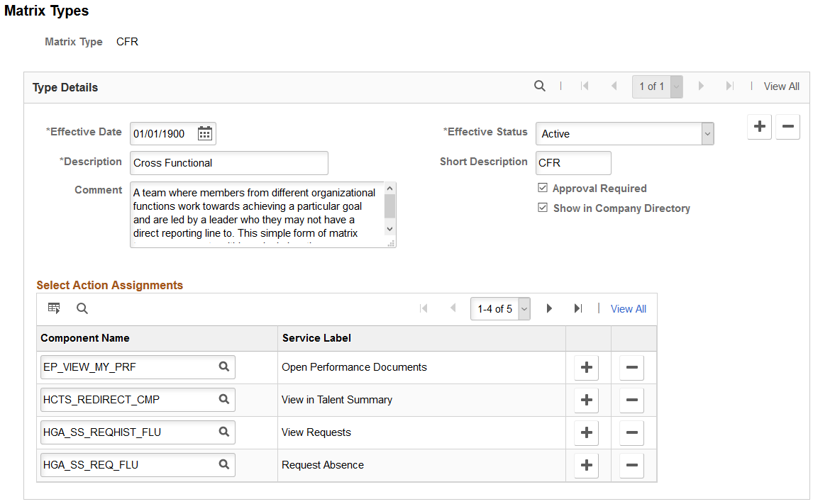Toggle the Approval Required checkbox
This screenshot has height=504, width=813.
point(543,188)
